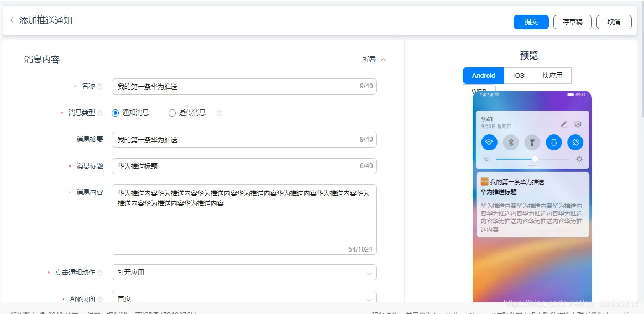Click the help icon after 透传消息
The width and height of the screenshot is (644, 314).
click(x=219, y=113)
